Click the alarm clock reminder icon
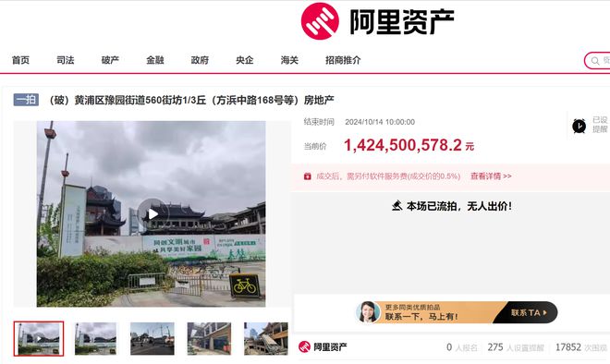Image resolution: width=610 pixels, height=364 pixels. [579, 126]
